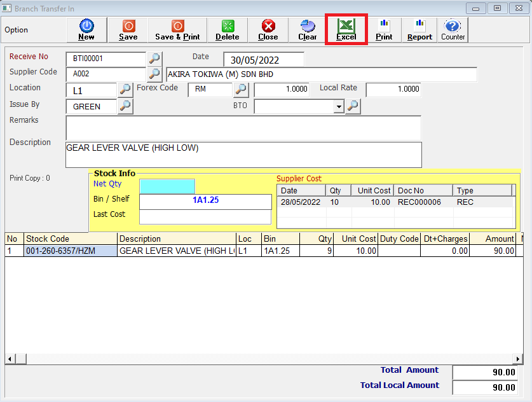
Task: Click Bin / Shelf field 1A1.25
Action: 205,202
